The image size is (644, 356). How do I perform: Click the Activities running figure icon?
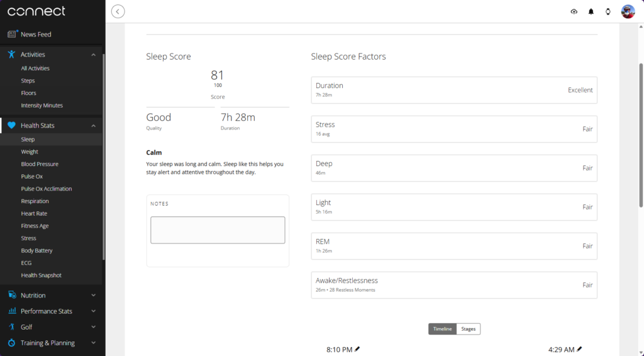click(x=11, y=54)
